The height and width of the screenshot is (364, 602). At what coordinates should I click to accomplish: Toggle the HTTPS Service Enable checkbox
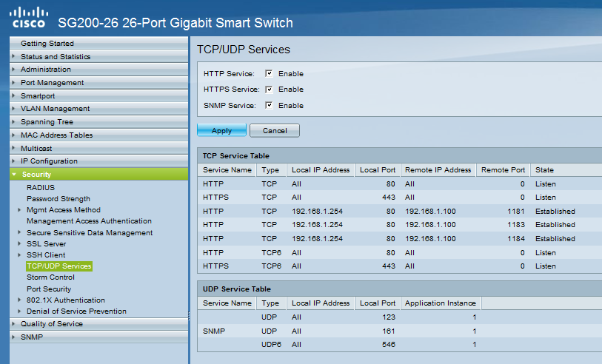269,90
